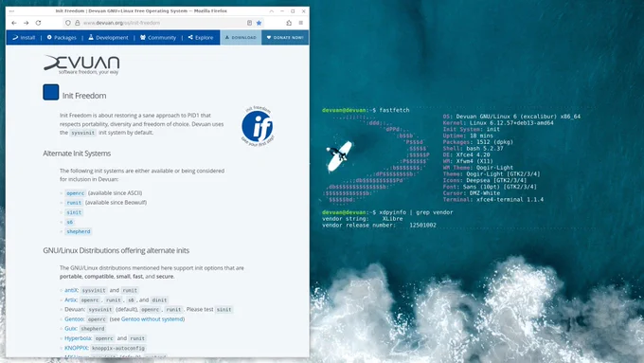
Task: Open the Development menu item
Action: 108,37
